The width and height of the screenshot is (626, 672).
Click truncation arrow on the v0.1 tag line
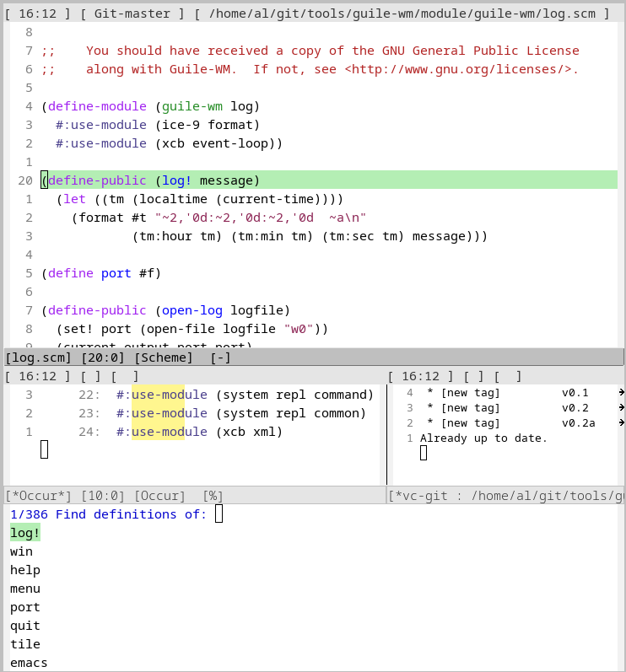[x=621, y=392]
